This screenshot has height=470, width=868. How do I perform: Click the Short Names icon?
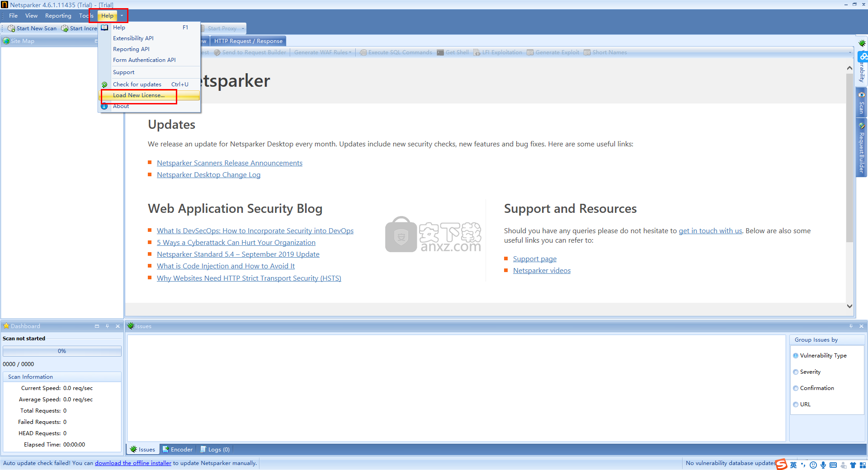587,52
